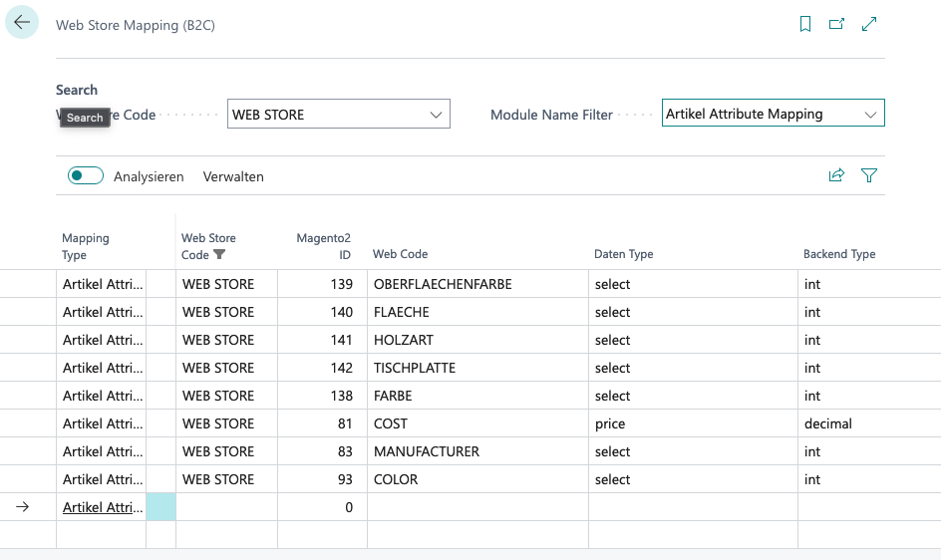
Task: Click the bookmark icon
Action: click(x=805, y=24)
